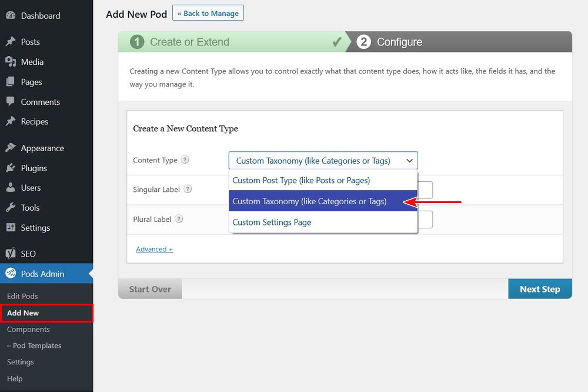Click the Plural Label help icon

click(179, 218)
